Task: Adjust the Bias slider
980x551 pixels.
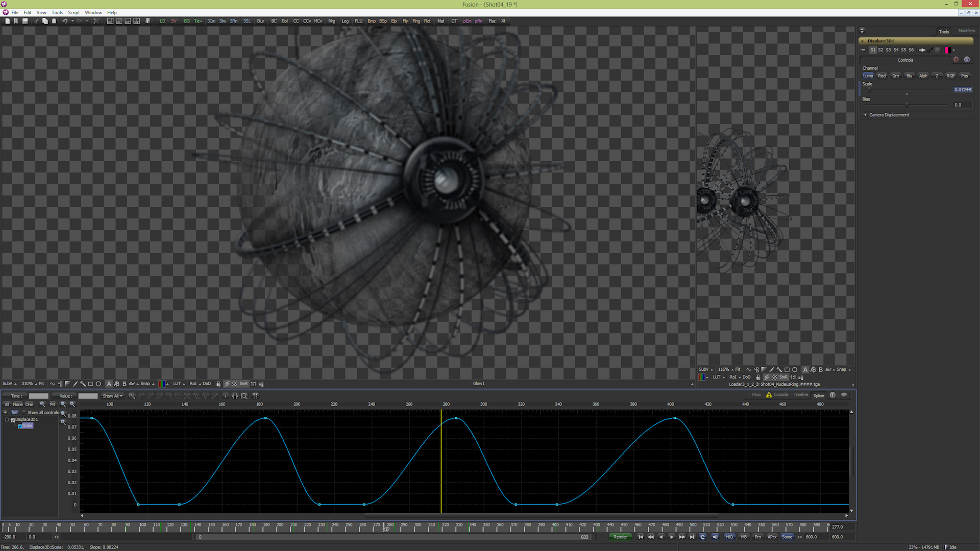Action: (906, 105)
